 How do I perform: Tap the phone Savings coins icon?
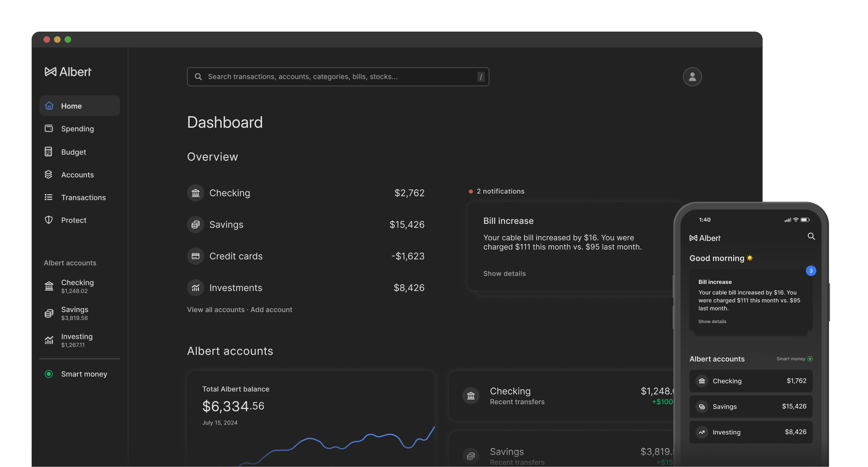(702, 407)
